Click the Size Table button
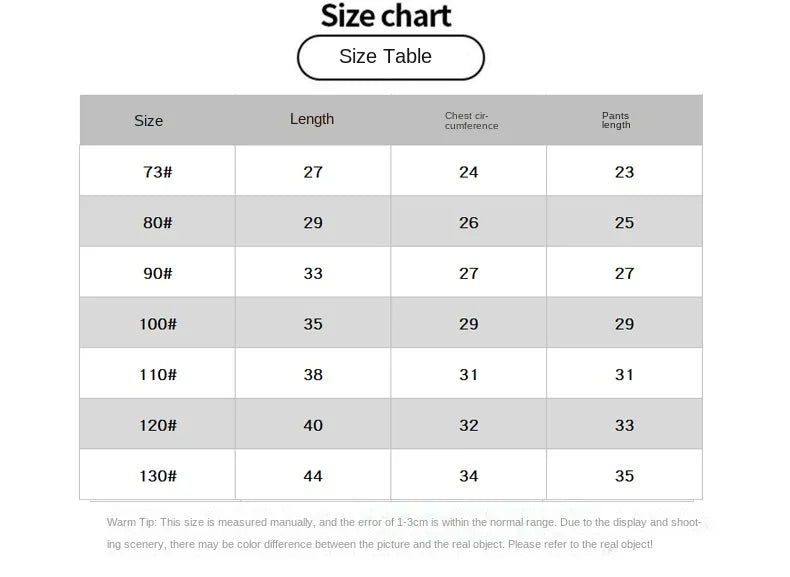This screenshot has height=577, width=790. [390, 57]
